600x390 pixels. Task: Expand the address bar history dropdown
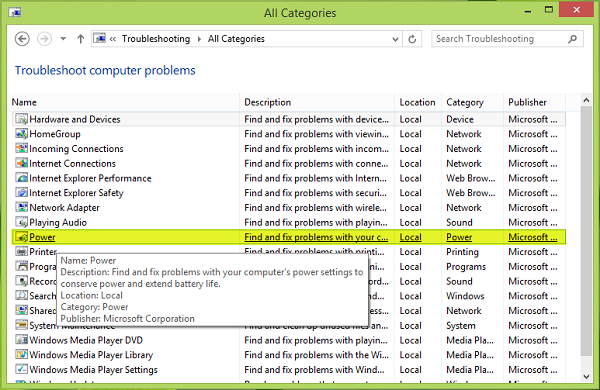(395, 39)
